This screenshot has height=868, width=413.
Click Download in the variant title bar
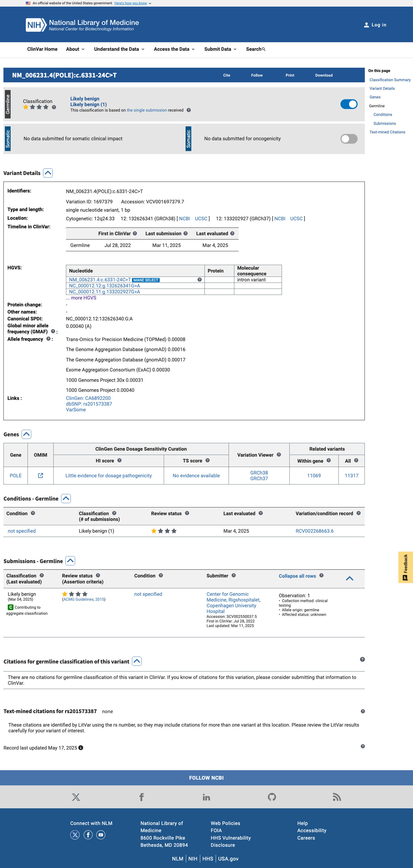tap(324, 75)
